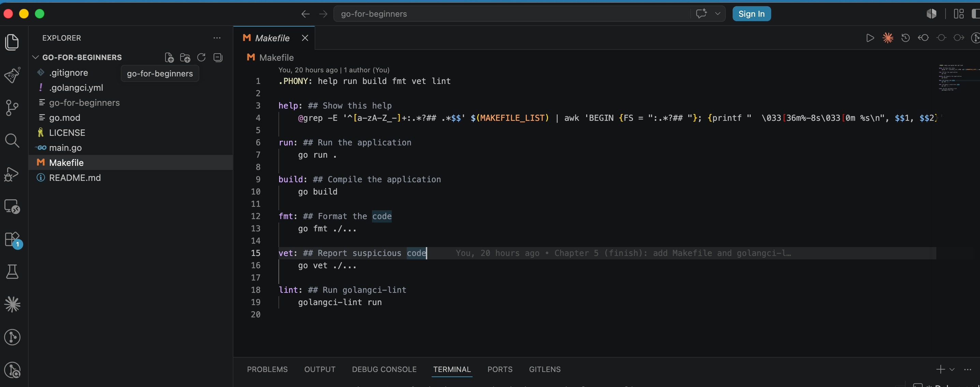This screenshot has width=980, height=387.
Task: Click the code minimap preview
Action: [x=959, y=78]
